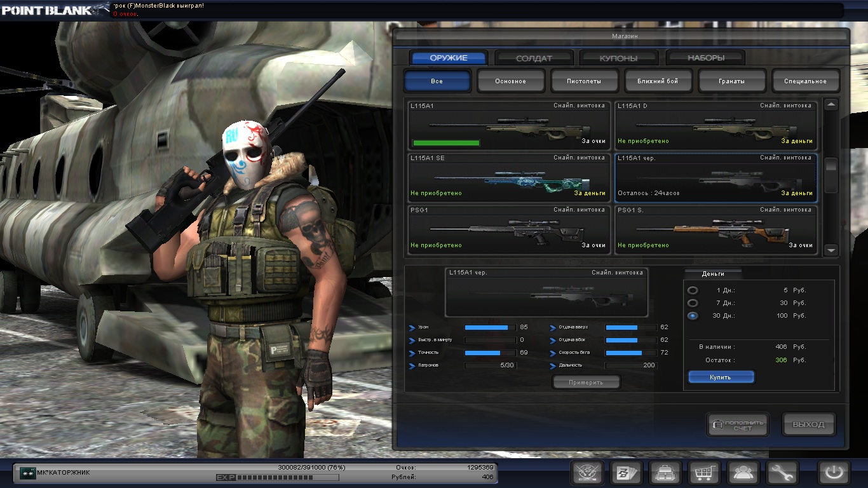
Task: Select the 30 Дн. rental option
Action: (693, 316)
